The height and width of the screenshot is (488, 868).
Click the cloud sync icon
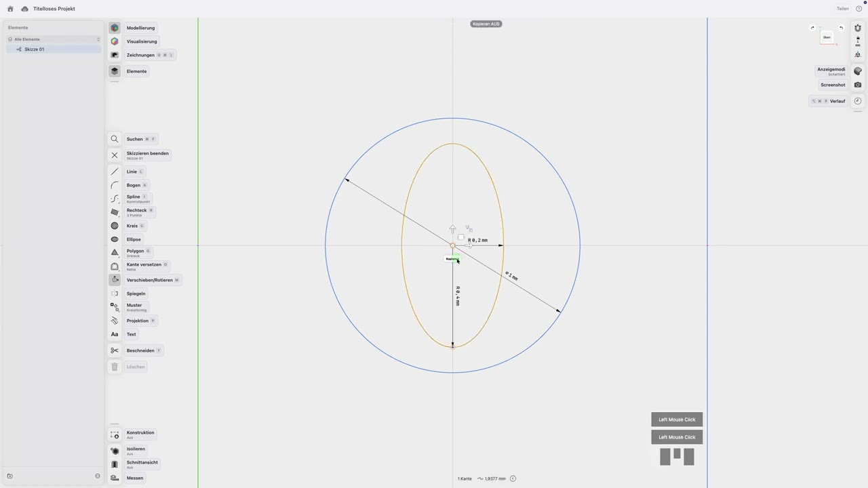(24, 9)
